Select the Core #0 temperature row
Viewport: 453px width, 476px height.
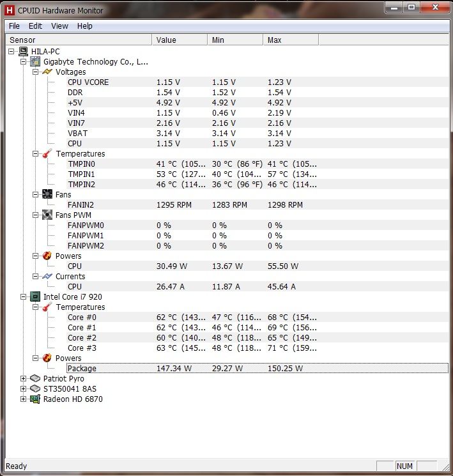[257, 318]
